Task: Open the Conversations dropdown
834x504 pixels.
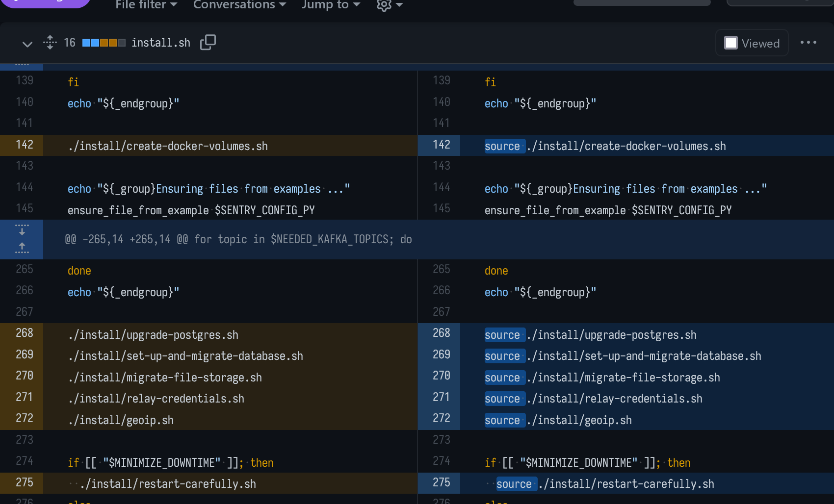Action: click(239, 5)
